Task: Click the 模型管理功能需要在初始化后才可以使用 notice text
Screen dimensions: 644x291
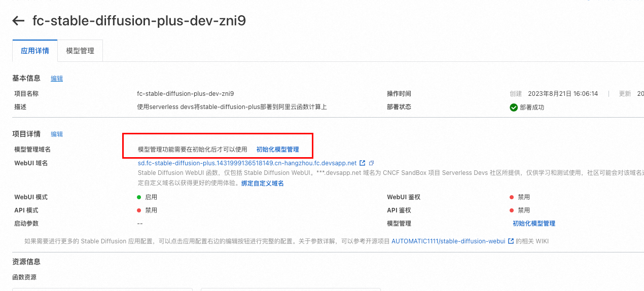Action: tap(193, 150)
